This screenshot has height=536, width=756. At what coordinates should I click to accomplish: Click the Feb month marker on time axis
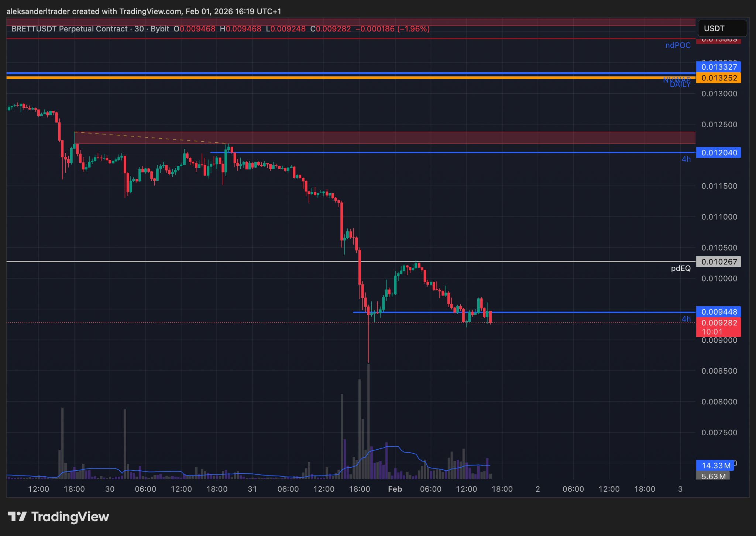395,489
